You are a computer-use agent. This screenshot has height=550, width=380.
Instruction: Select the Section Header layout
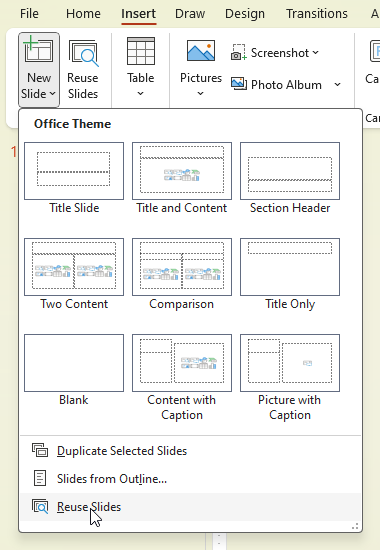(290, 178)
